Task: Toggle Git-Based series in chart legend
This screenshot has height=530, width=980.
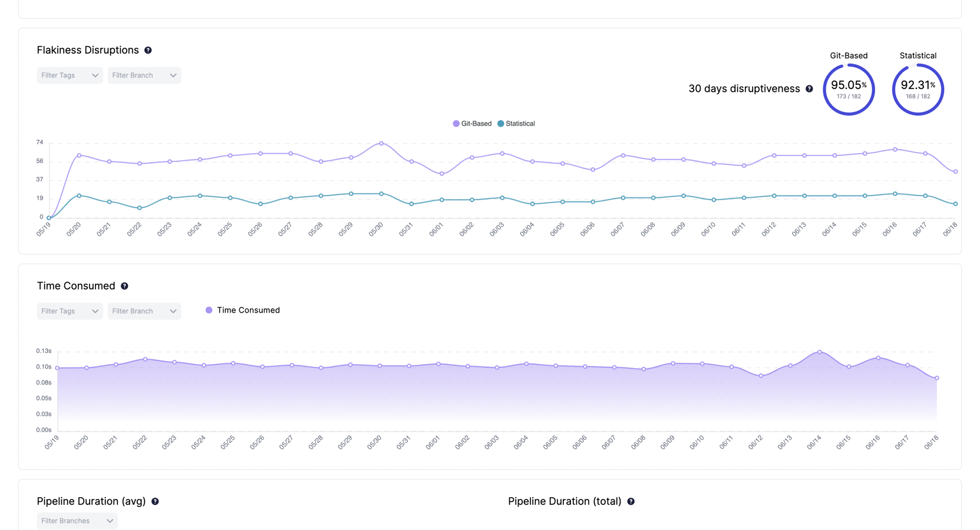Action: (x=472, y=124)
